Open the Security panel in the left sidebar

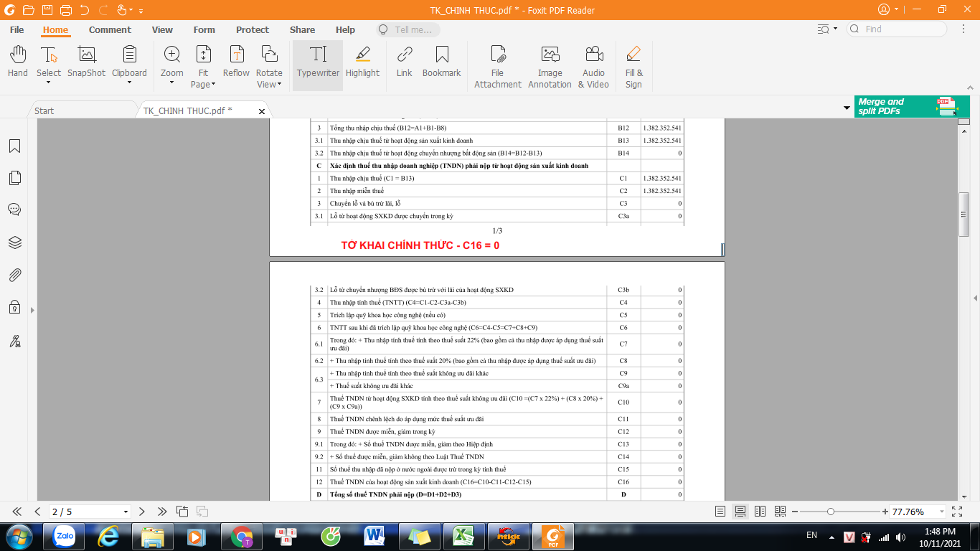click(14, 307)
